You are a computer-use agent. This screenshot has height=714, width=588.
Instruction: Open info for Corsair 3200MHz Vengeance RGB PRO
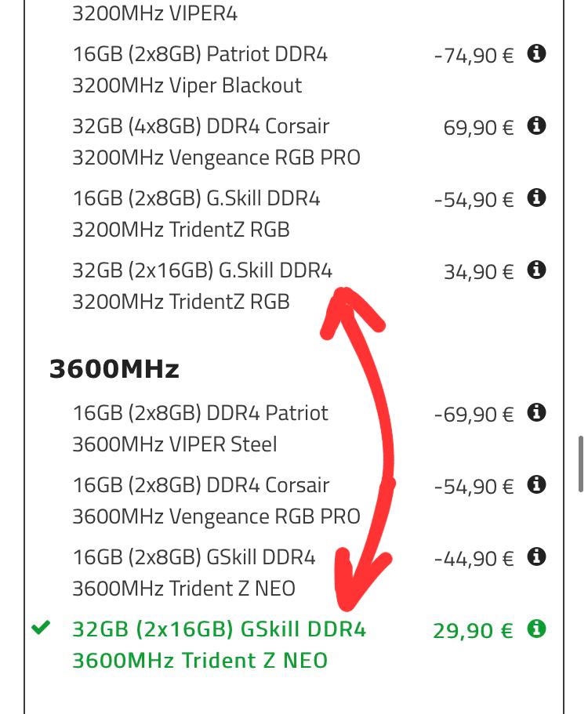pyautogui.click(x=536, y=126)
